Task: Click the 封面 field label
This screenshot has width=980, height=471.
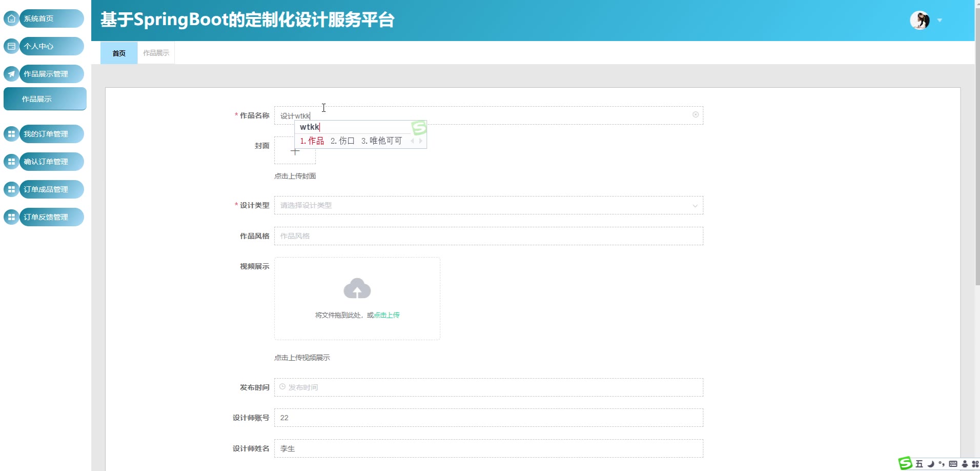Action: pos(262,146)
